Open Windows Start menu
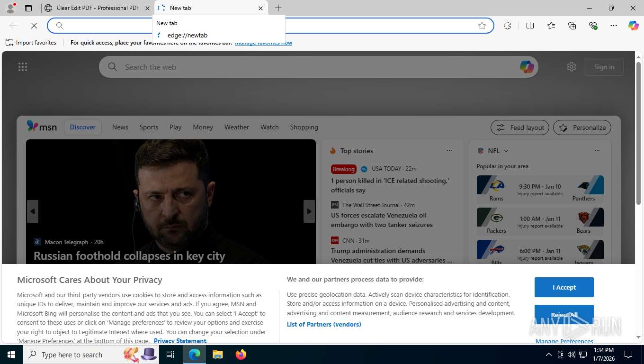Screen dimensions: 644x364 coord(11,355)
